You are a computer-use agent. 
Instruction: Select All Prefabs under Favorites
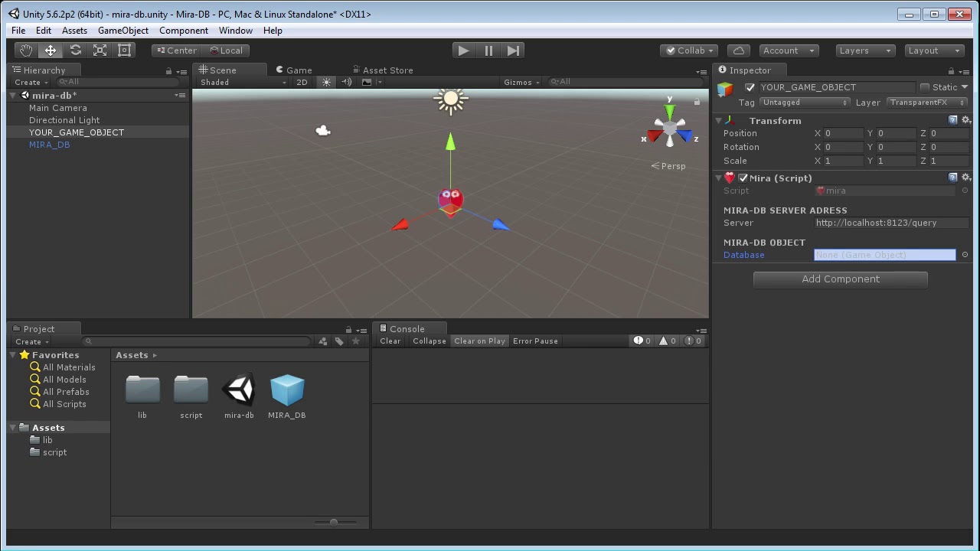pyautogui.click(x=66, y=392)
